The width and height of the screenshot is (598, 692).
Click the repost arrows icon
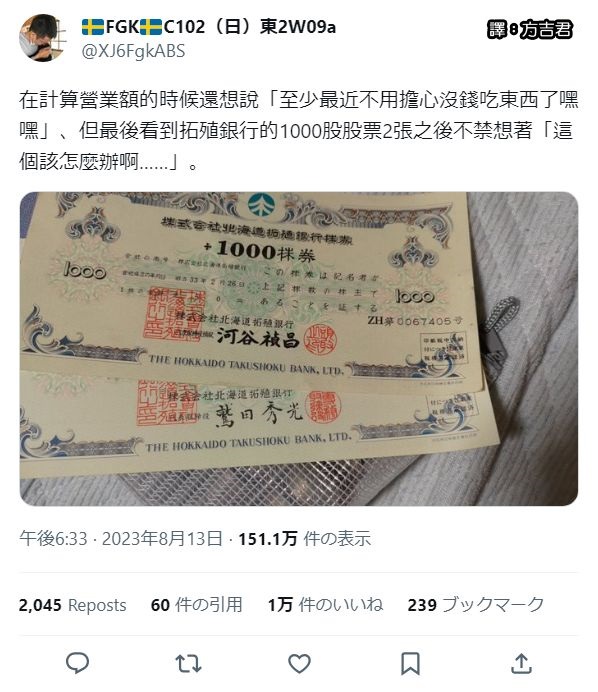pyautogui.click(x=188, y=663)
